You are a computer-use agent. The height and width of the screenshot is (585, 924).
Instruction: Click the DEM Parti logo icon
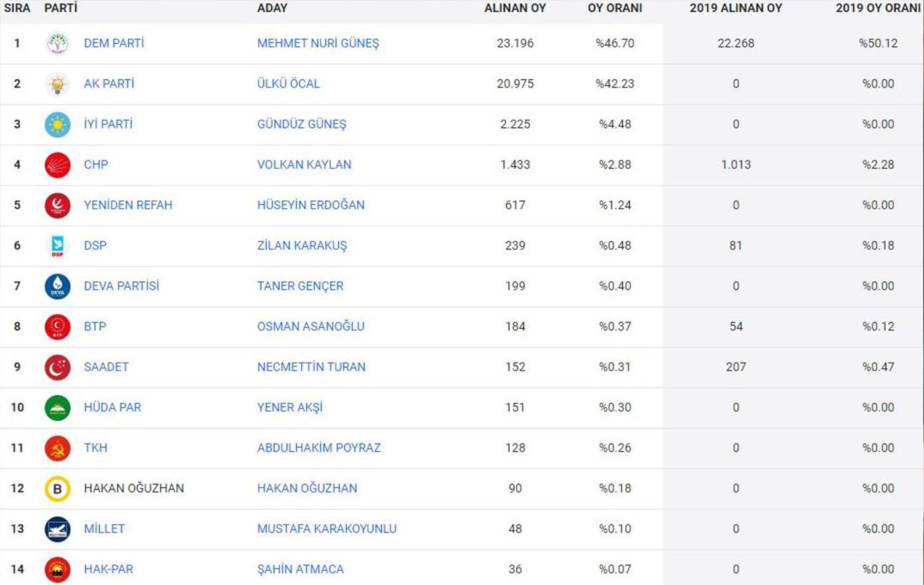pyautogui.click(x=57, y=44)
